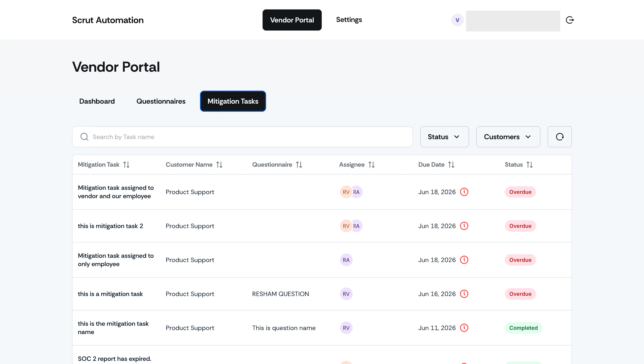The image size is (644, 364).
Task: Open Settings in the top navigation
Action: pos(349,20)
